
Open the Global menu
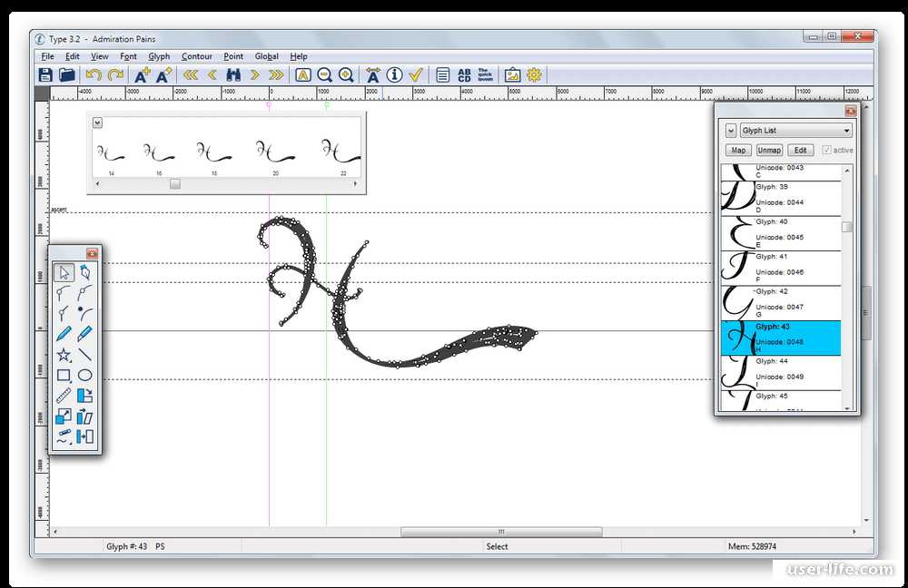(266, 56)
